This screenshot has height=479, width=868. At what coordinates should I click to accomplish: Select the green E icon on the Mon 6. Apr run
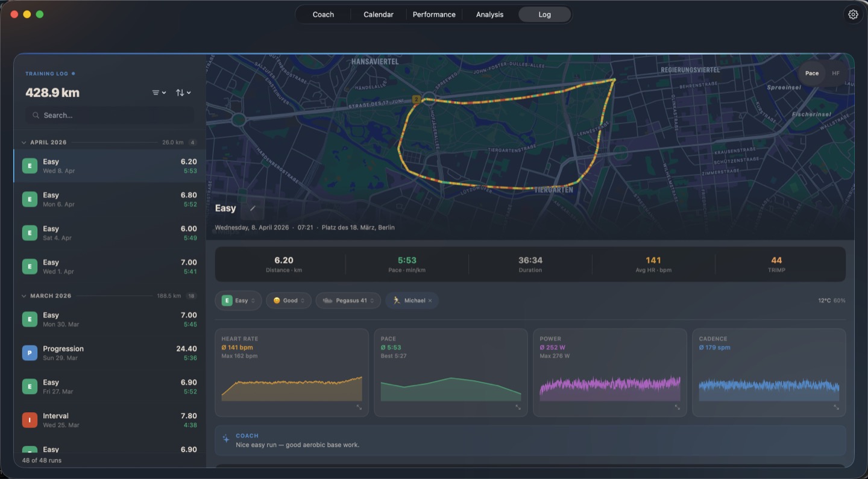tap(30, 199)
